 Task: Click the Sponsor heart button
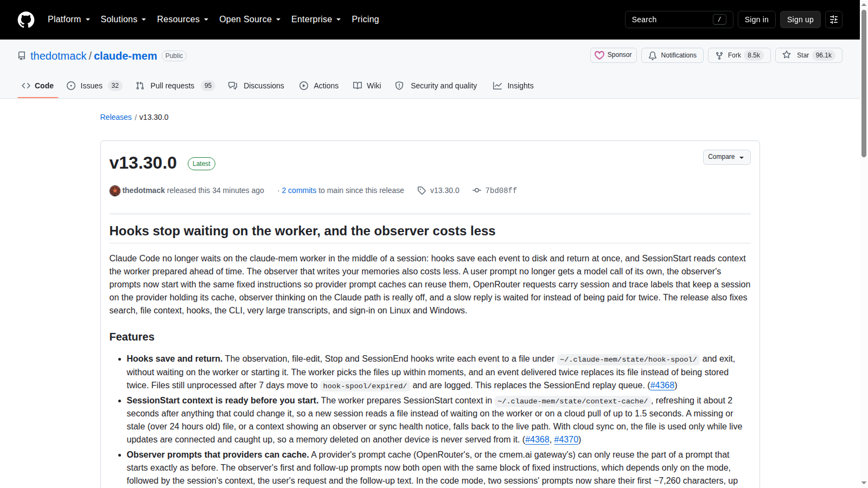614,55
